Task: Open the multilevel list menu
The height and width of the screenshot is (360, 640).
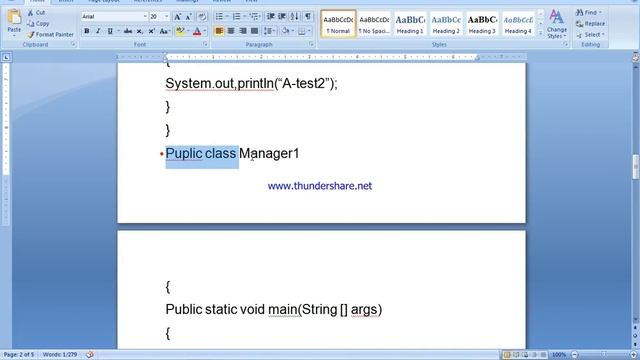Action: coord(255,16)
